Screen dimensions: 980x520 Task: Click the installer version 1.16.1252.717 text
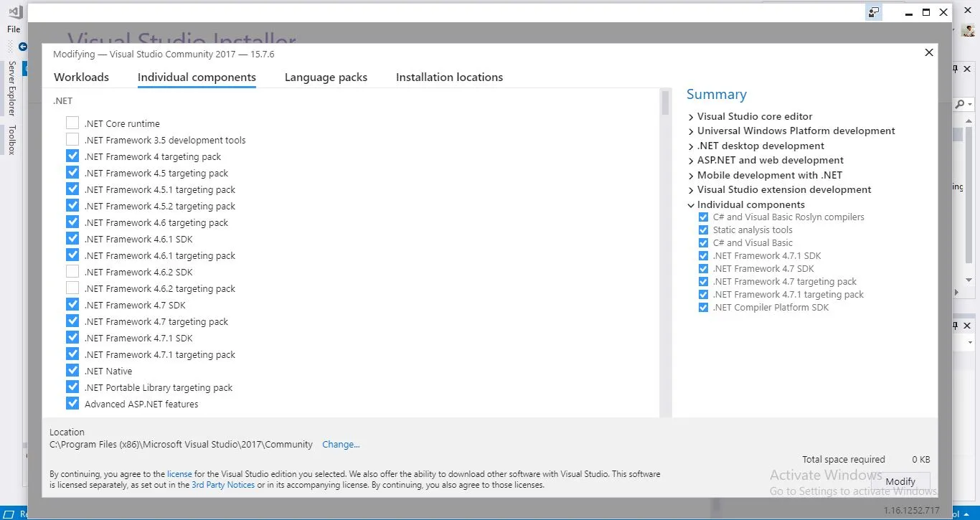pyautogui.click(x=912, y=511)
